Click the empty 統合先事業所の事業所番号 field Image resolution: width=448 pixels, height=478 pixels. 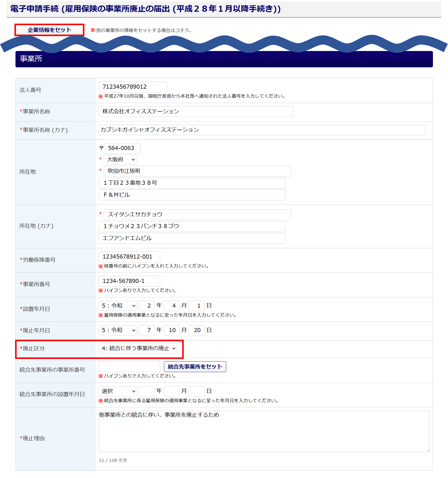[129, 366]
